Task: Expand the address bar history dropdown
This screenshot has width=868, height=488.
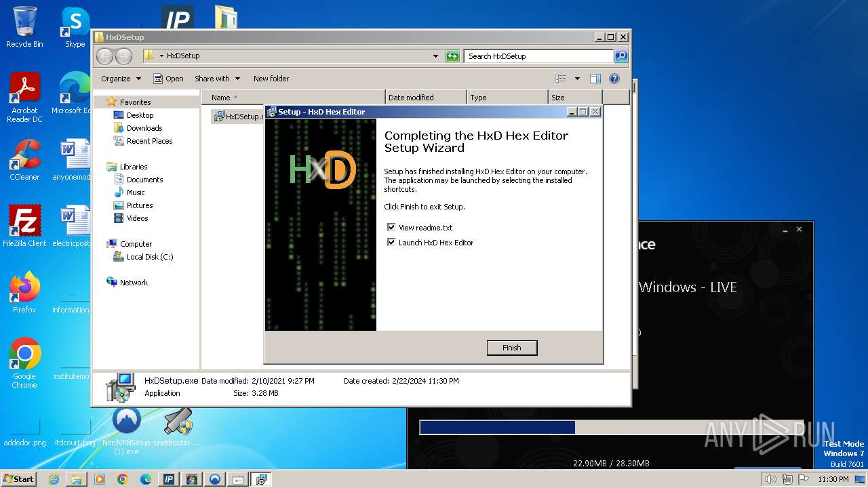Action: point(435,56)
